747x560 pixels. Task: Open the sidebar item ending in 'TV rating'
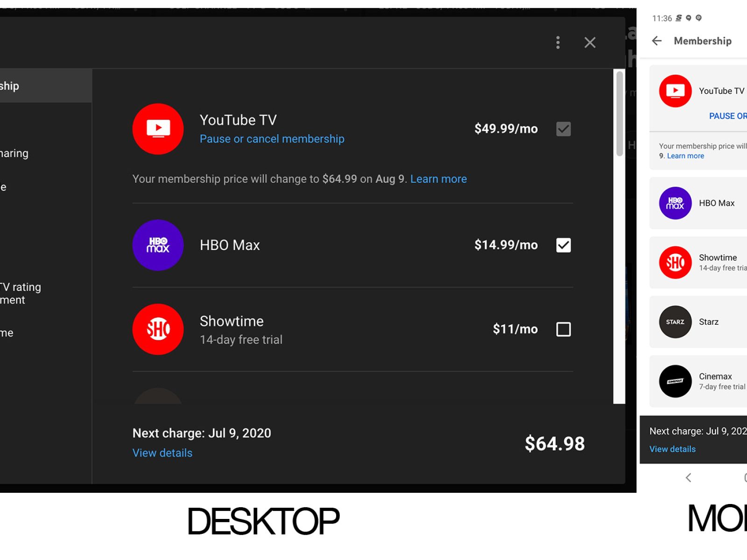(x=21, y=294)
